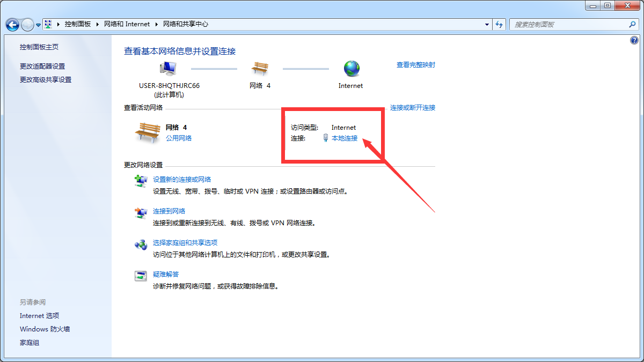The width and height of the screenshot is (644, 362).
Task: Select 控制面板 breadcrumb in address bar
Action: pyautogui.click(x=78, y=24)
